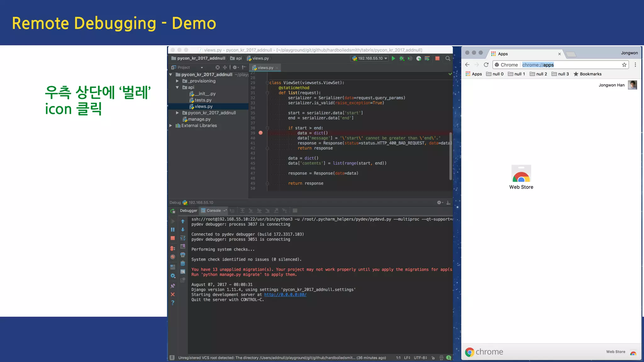
Task: Open Debug tool window gear menu
Action: click(440, 203)
